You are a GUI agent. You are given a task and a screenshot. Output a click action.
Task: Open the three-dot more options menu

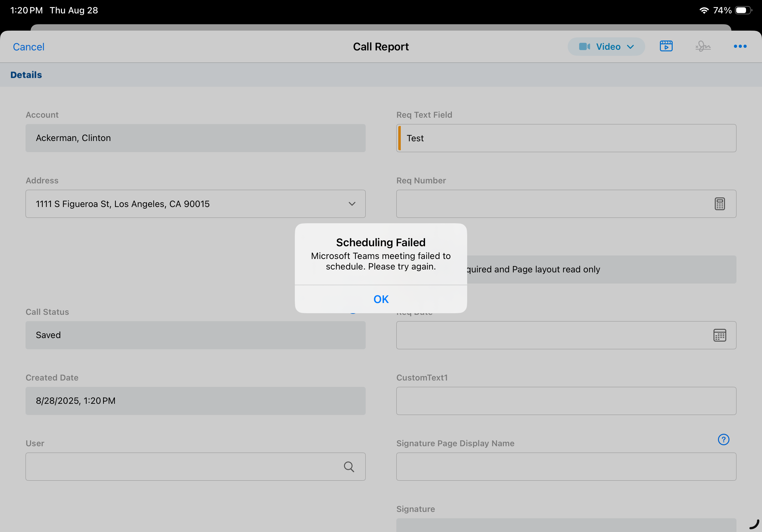pyautogui.click(x=740, y=47)
